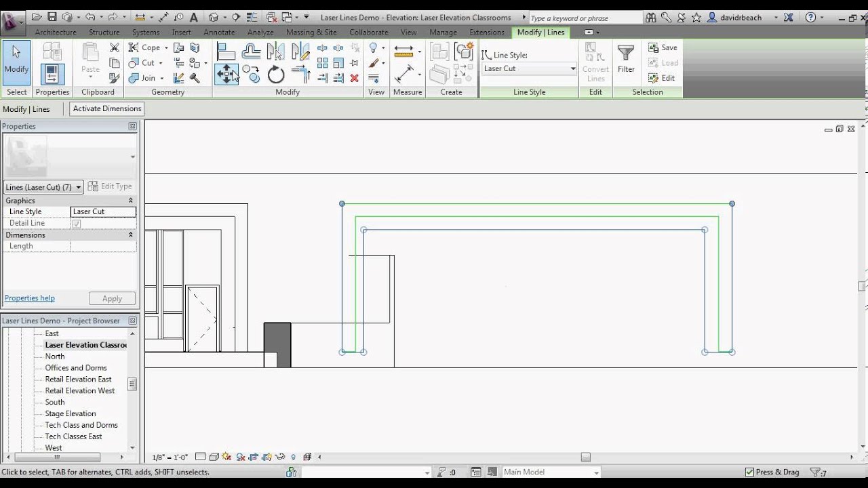Select the Align tool icon
Viewport: 868px width, 488px height.
point(226,52)
